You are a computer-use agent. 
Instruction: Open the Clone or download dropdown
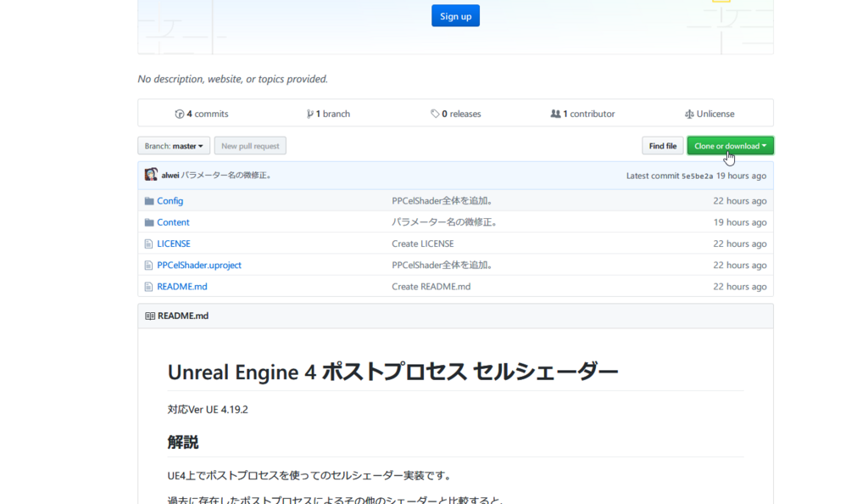(730, 146)
